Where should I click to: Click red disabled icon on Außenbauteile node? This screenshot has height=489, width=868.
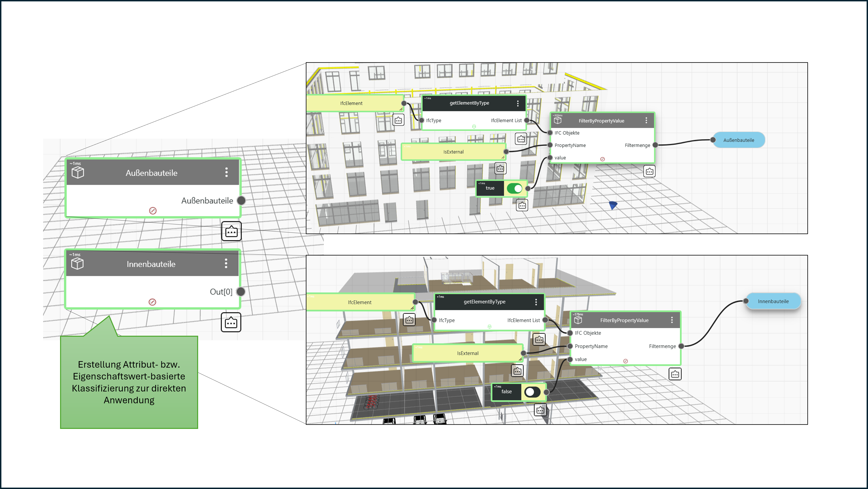pos(153,211)
